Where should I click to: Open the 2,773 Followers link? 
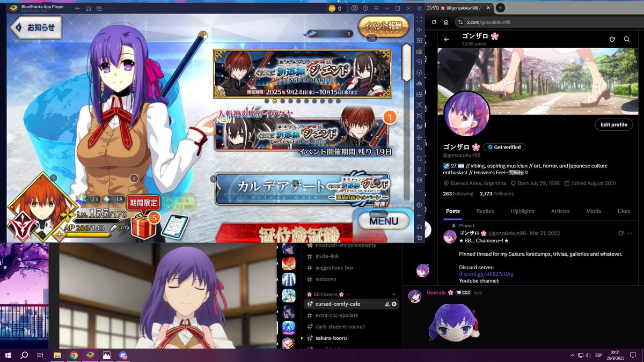click(496, 194)
